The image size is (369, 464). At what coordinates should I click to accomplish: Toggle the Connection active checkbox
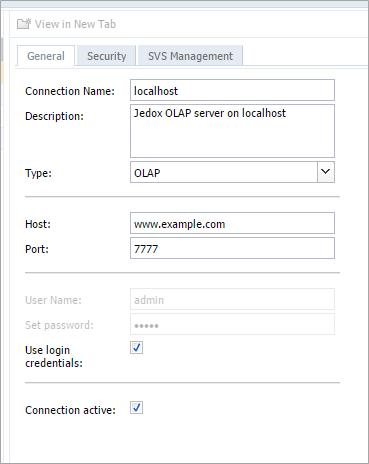[137, 408]
